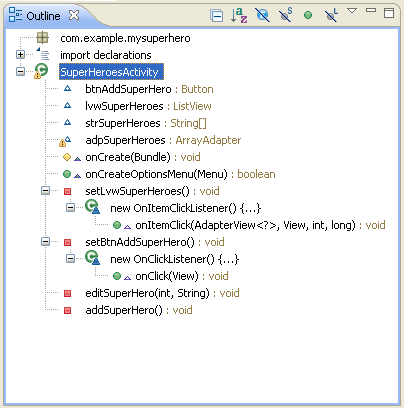Collapse the new OnClickListener() anonymous class
The width and height of the screenshot is (404, 408).
70,258
